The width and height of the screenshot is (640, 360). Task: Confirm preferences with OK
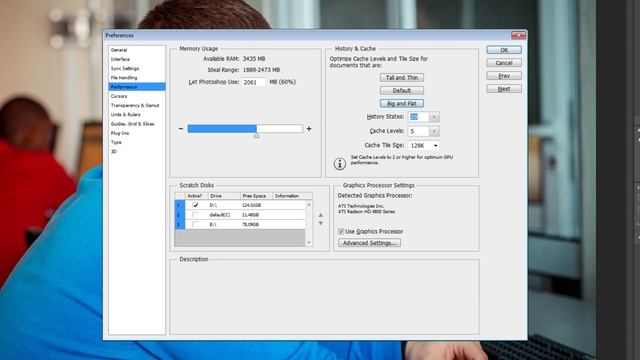click(504, 50)
